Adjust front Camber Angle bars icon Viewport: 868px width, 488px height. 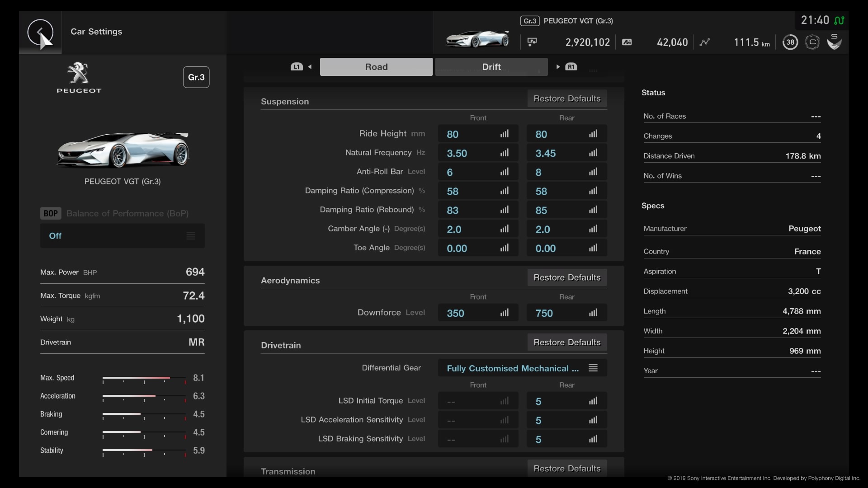(x=505, y=229)
